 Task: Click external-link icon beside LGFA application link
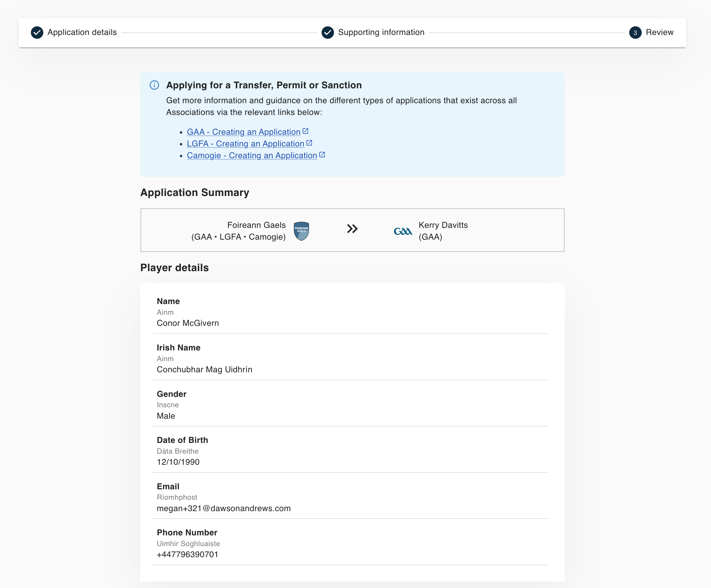(x=309, y=143)
